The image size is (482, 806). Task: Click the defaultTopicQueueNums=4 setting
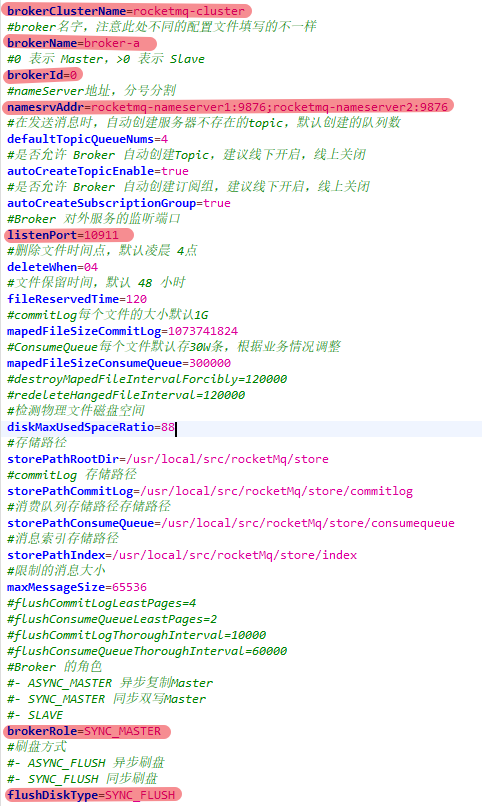pyautogui.click(x=87, y=139)
